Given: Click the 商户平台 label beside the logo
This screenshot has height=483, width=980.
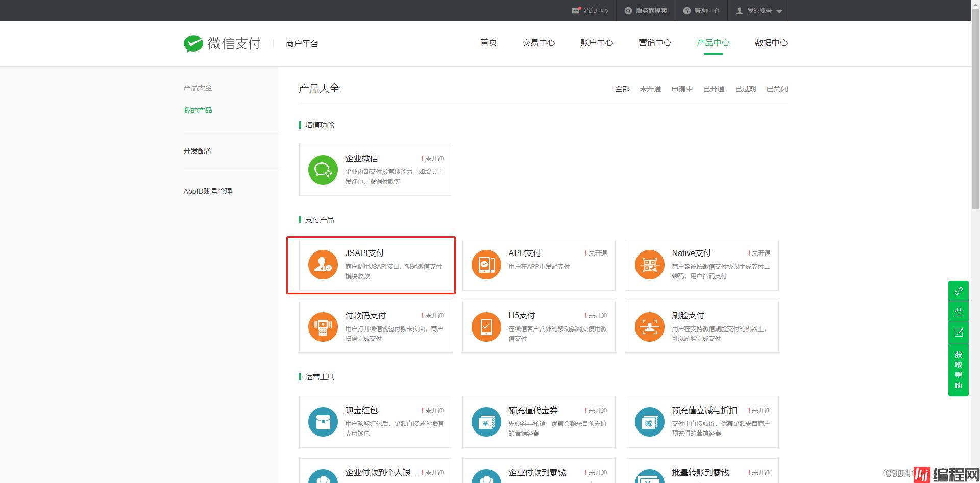Looking at the screenshot, I should (x=302, y=44).
